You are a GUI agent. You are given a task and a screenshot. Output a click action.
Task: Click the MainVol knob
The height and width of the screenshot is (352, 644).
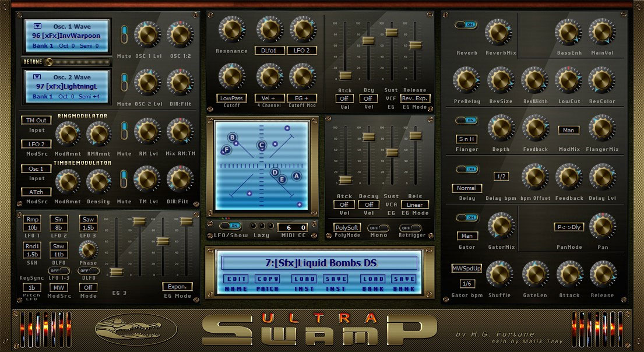(x=602, y=32)
